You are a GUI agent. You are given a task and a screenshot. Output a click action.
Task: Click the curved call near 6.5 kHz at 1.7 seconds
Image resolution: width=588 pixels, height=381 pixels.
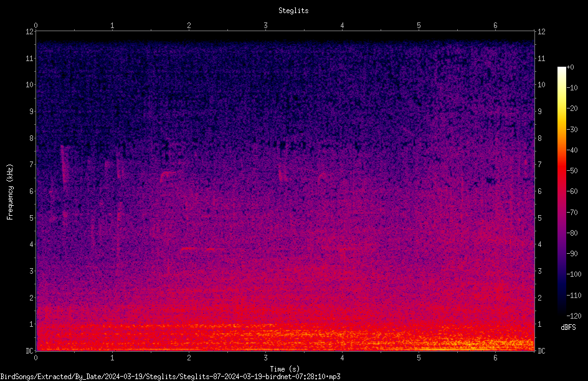point(169,176)
